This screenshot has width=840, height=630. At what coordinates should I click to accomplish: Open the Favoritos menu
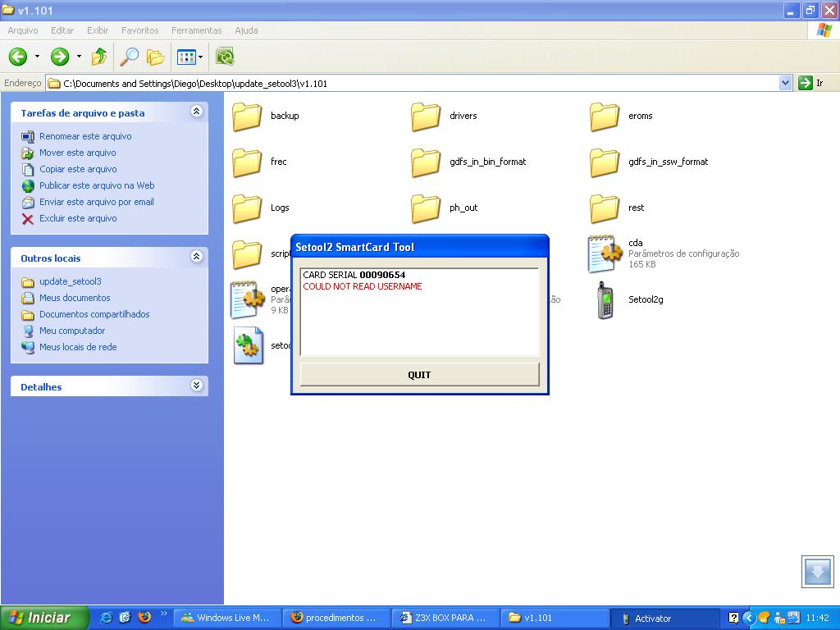tap(139, 30)
